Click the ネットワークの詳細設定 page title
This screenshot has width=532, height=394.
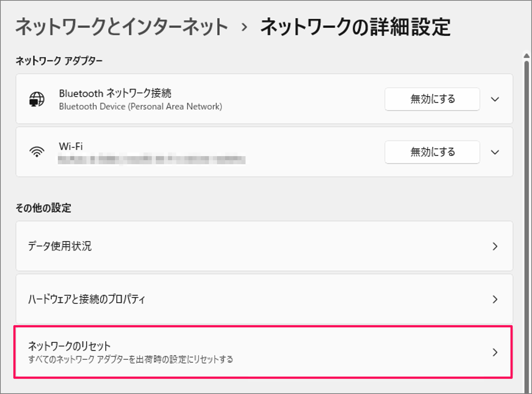tap(356, 27)
